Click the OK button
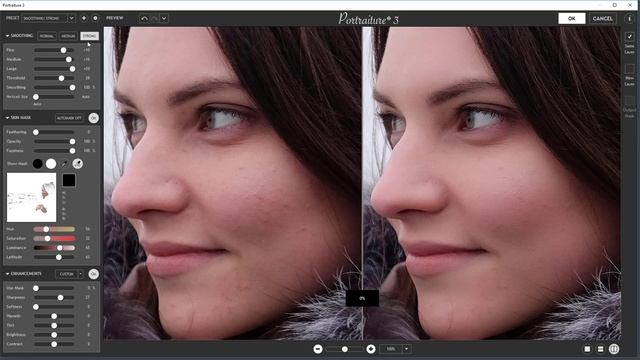640x360 pixels. tap(571, 18)
